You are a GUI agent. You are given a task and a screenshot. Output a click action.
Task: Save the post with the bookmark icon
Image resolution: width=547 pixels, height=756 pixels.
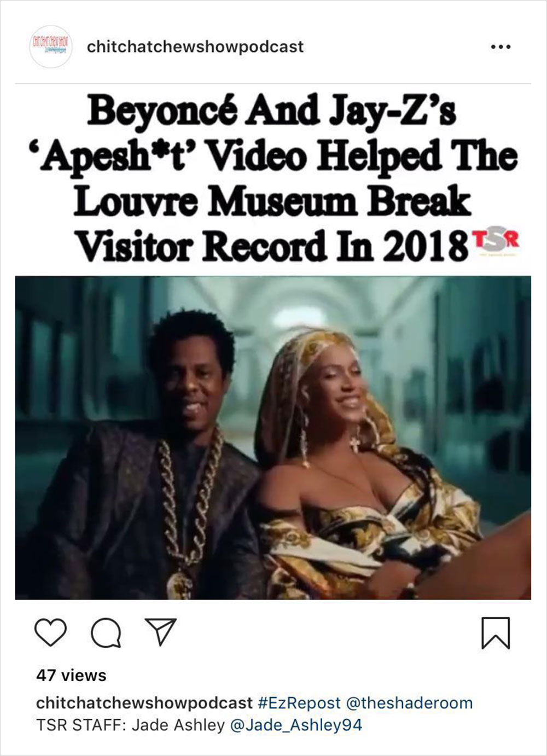pos(496,633)
